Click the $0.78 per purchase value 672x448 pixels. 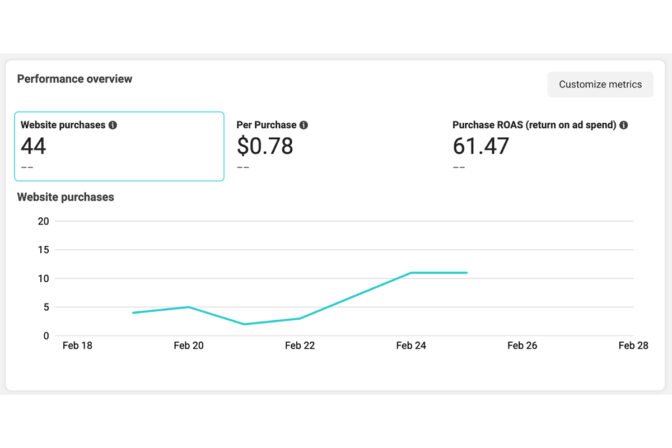(265, 146)
